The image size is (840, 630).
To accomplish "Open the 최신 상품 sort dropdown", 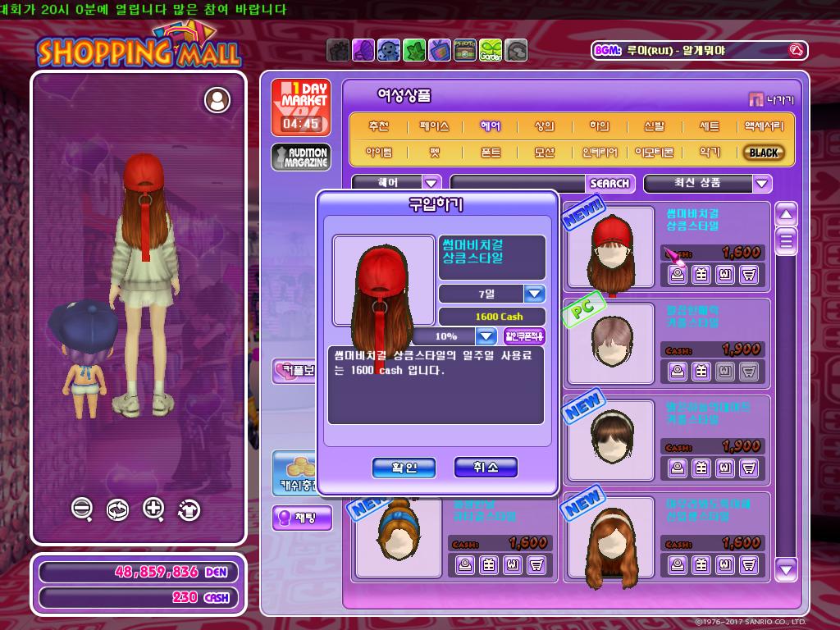I will pyautogui.click(x=761, y=184).
